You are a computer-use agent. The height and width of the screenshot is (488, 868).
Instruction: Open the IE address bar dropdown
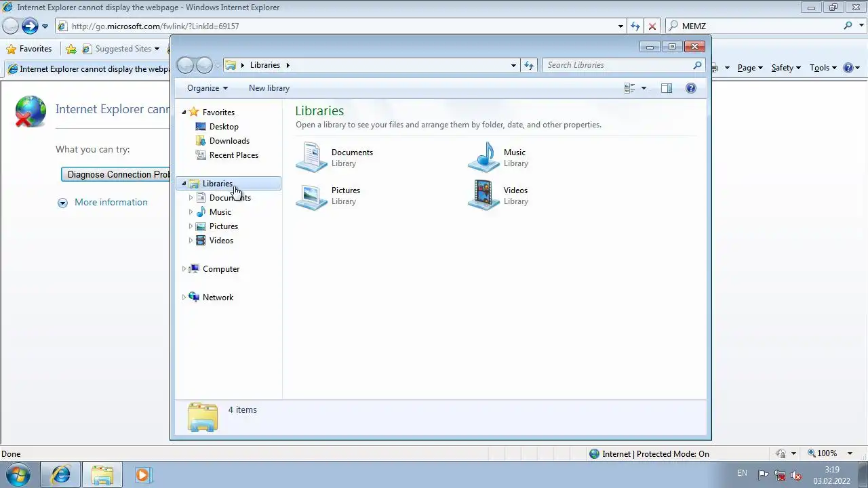(620, 26)
